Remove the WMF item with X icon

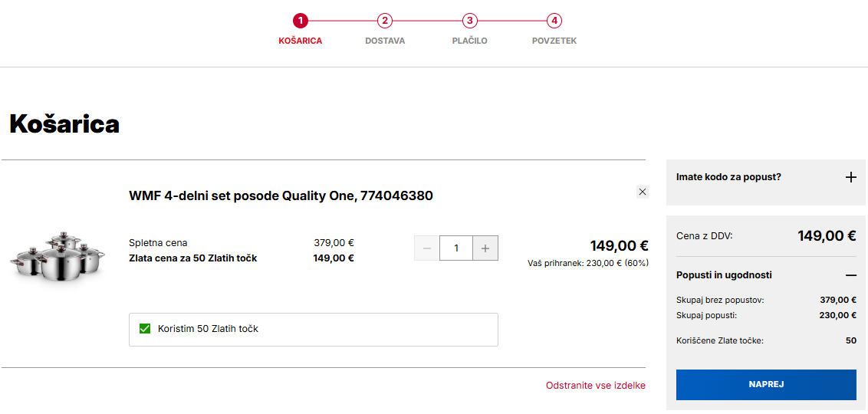pyautogui.click(x=642, y=192)
